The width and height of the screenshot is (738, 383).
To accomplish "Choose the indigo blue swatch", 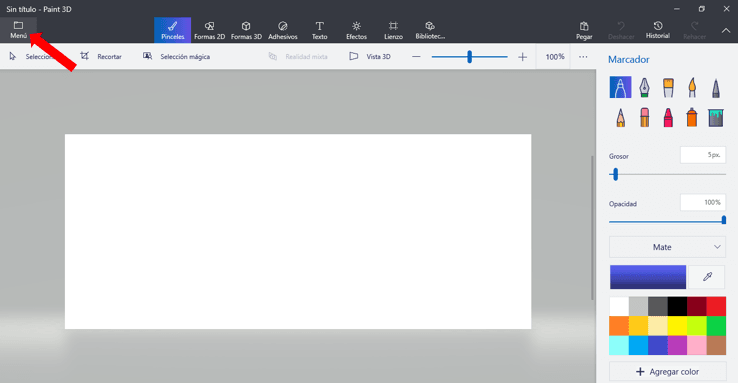I will pyautogui.click(x=658, y=345).
